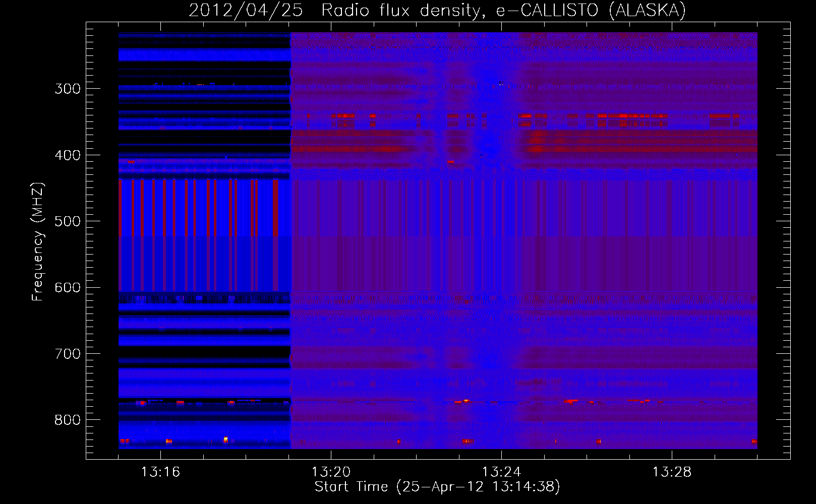Click the 'Start Time (25-Apr-12 13:14:38)' x-axis label
The image size is (816, 504).
pos(437,487)
